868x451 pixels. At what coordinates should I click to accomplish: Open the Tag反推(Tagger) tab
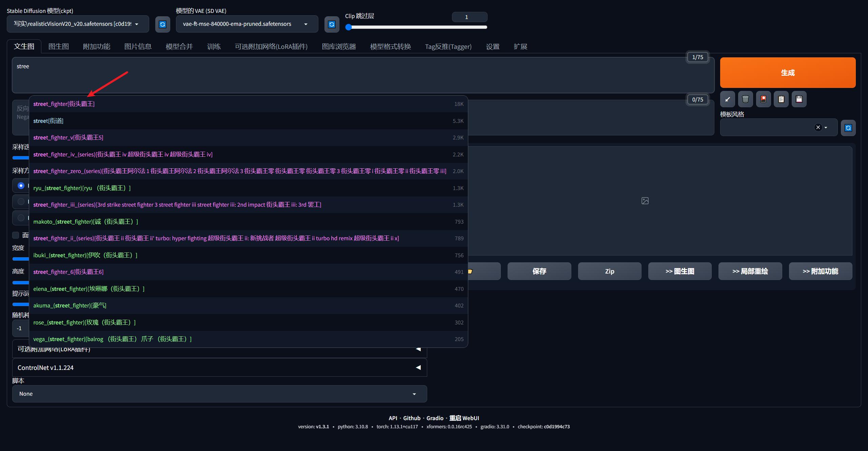point(448,46)
